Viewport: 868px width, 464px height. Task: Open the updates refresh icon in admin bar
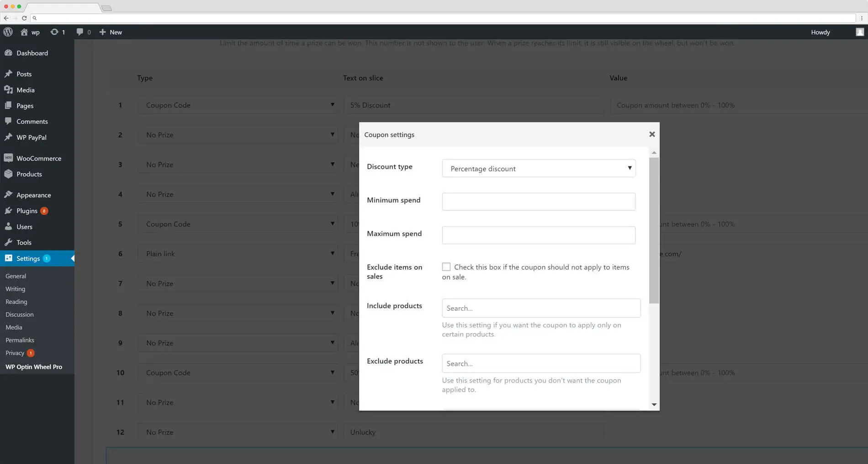coord(53,32)
